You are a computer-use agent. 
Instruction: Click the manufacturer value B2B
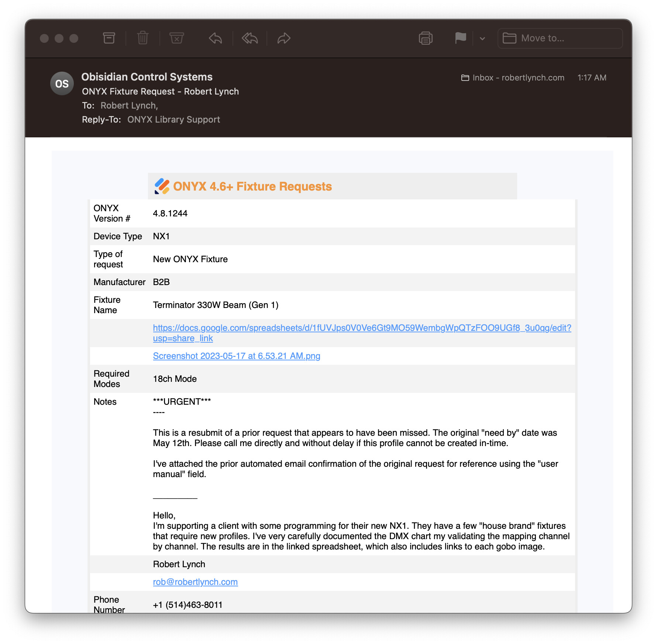pos(161,282)
